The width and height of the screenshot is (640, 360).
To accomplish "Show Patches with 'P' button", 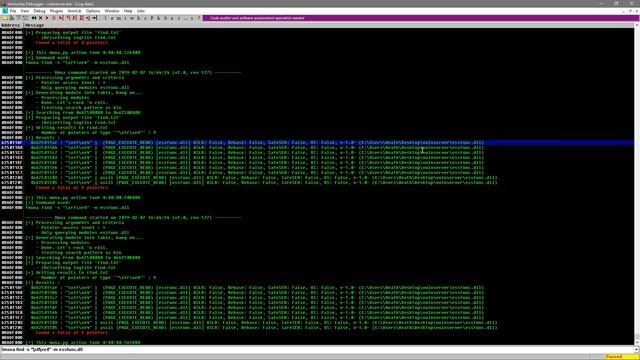I will [152, 18].
